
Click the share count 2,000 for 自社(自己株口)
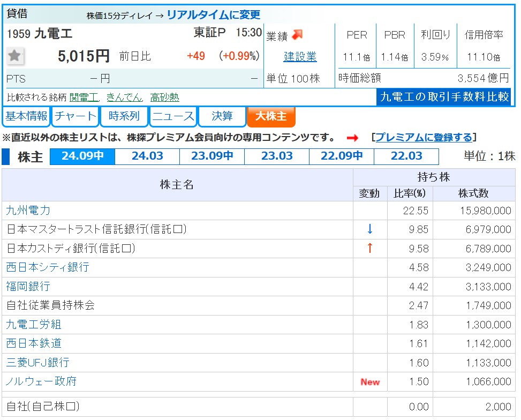click(x=498, y=407)
